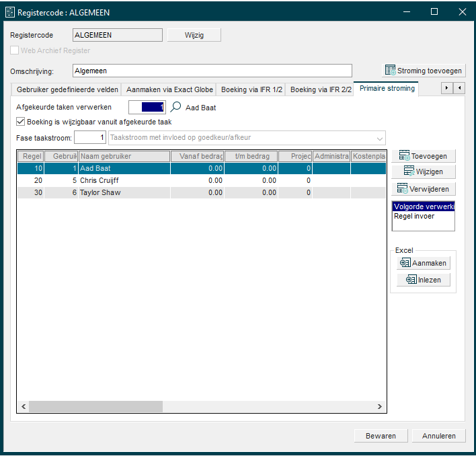Select Volgorde verwerking list item
Screen dimensions: 476x456
point(424,206)
